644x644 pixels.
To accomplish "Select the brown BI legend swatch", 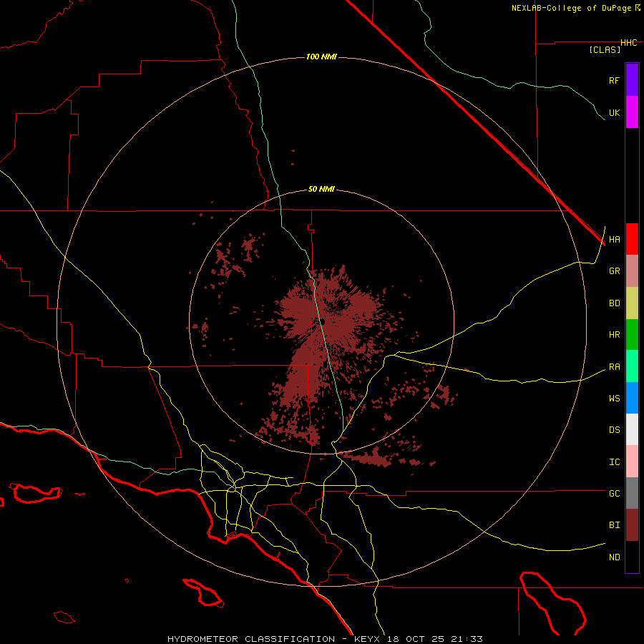I will click(x=632, y=525).
